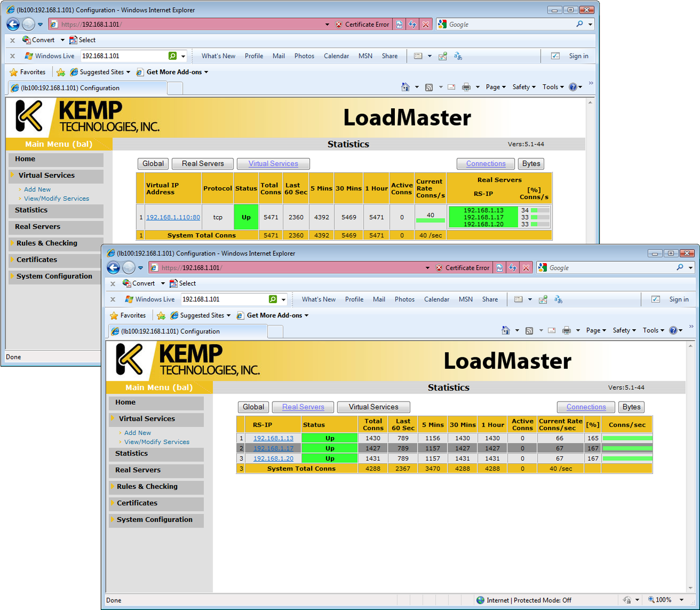Screen dimensions: 700x610
Task: Click Calendar in rear Windows Live toolbar
Action: [x=336, y=56]
